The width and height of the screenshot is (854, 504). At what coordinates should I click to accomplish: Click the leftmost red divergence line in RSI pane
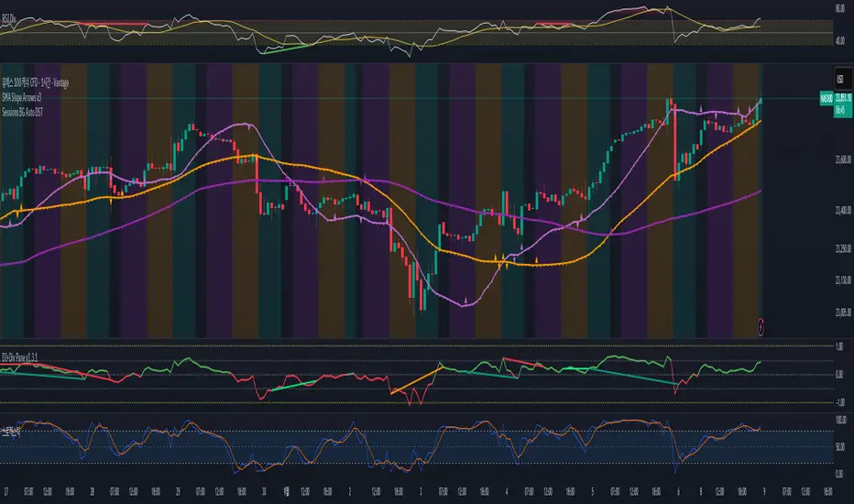tap(119, 23)
